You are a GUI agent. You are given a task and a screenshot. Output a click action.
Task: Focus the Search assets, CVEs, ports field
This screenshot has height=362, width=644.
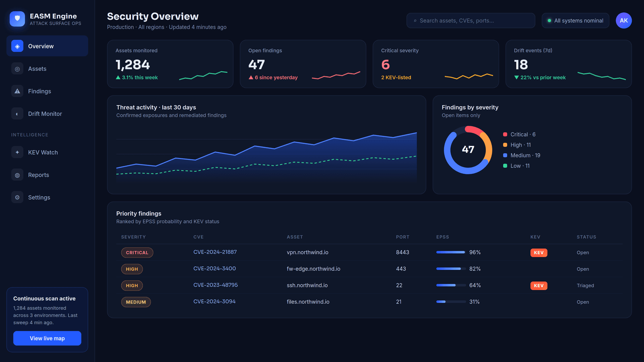point(471,21)
